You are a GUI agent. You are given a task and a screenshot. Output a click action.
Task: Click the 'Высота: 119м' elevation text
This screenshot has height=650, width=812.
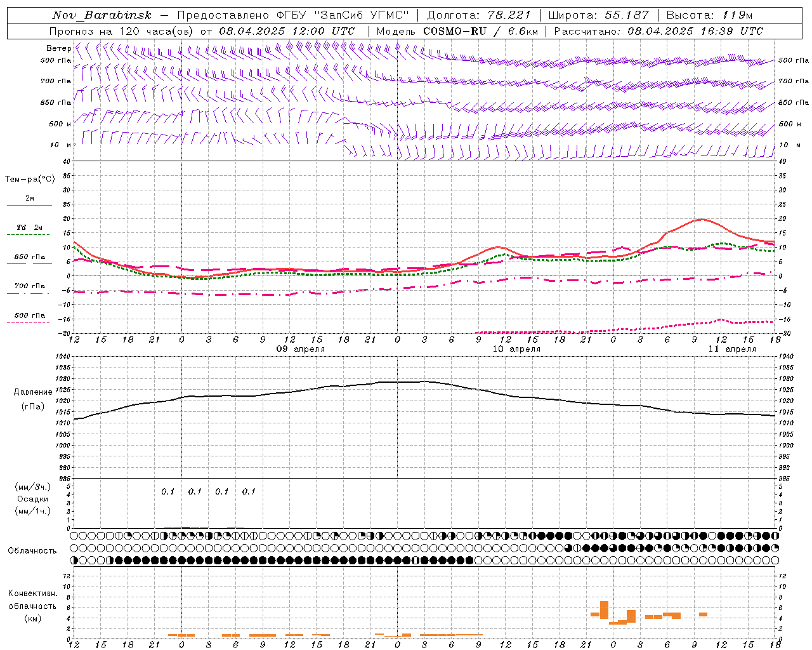(709, 15)
